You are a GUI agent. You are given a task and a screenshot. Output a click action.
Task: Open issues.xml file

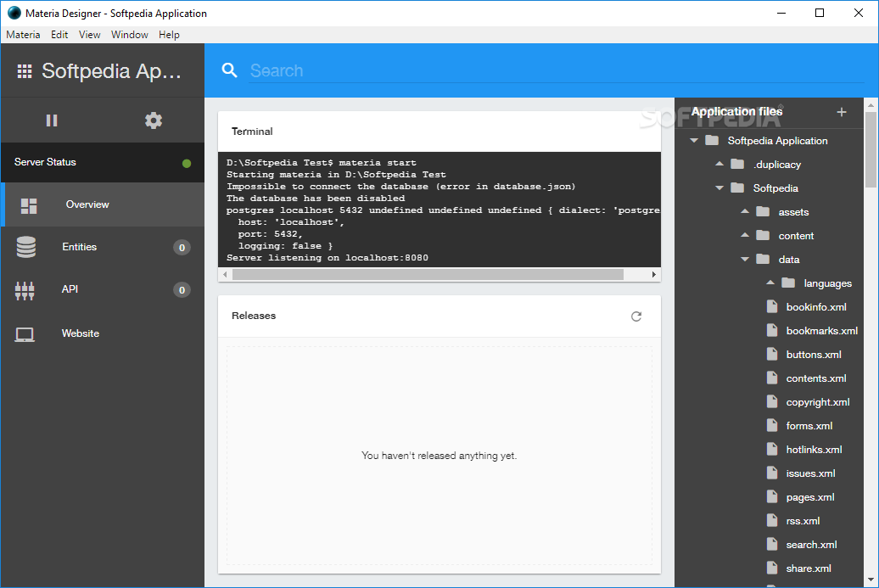pyautogui.click(x=810, y=473)
